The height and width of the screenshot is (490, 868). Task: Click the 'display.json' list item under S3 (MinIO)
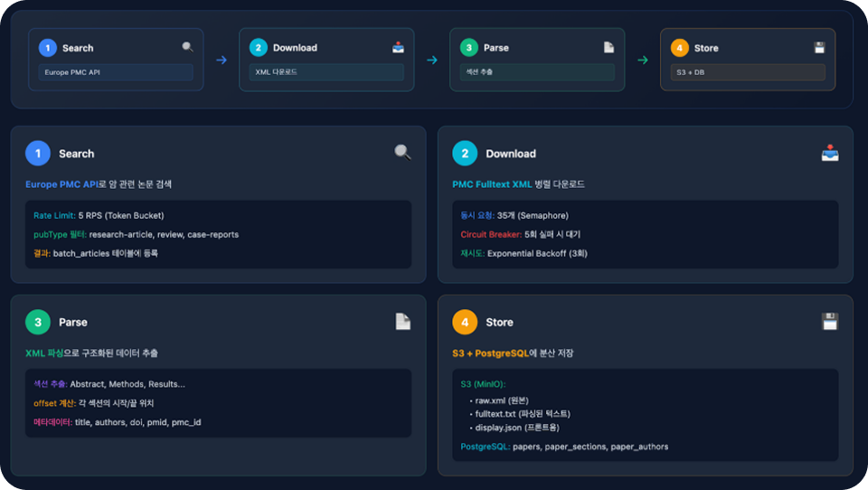point(495,428)
